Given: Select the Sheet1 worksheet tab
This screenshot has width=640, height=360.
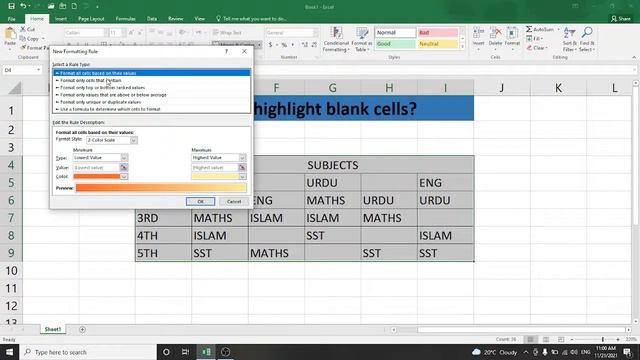Looking at the screenshot, I should (53, 329).
